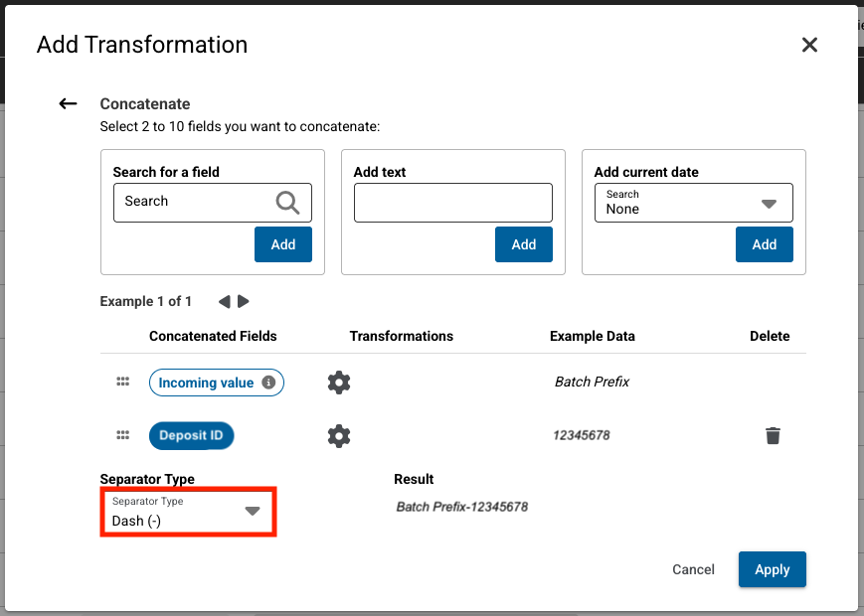Select the Deposit ID field chip
The image size is (864, 616).
[x=191, y=435]
